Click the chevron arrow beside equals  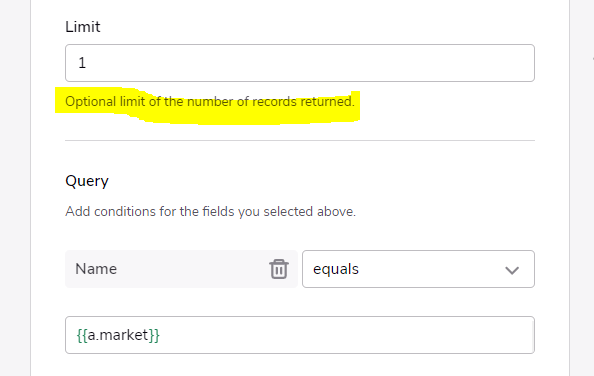(x=512, y=270)
